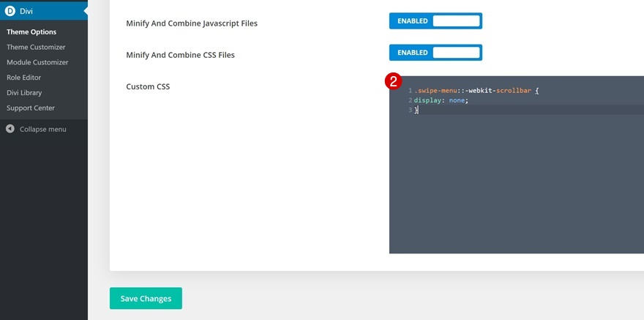This screenshot has width=644, height=320.
Task: Toggle Minify And Combine Javascript Files switch
Action: click(x=435, y=21)
